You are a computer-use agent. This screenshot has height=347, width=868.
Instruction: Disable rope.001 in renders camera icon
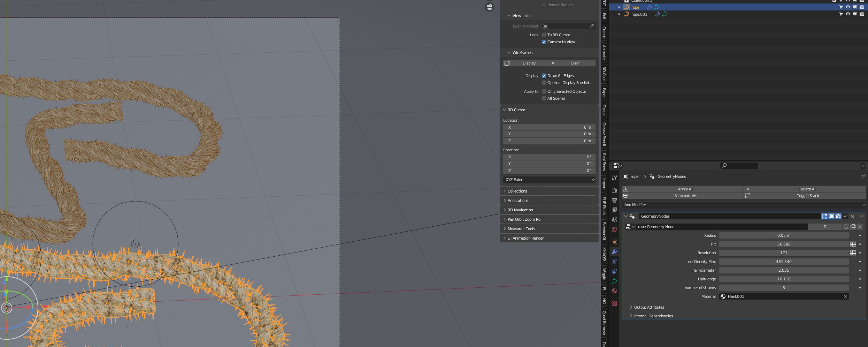click(862, 14)
